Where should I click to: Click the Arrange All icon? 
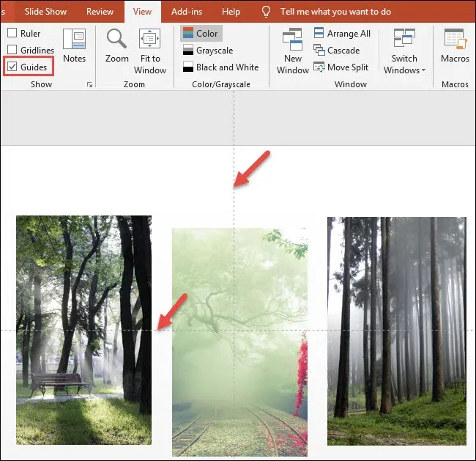point(319,33)
